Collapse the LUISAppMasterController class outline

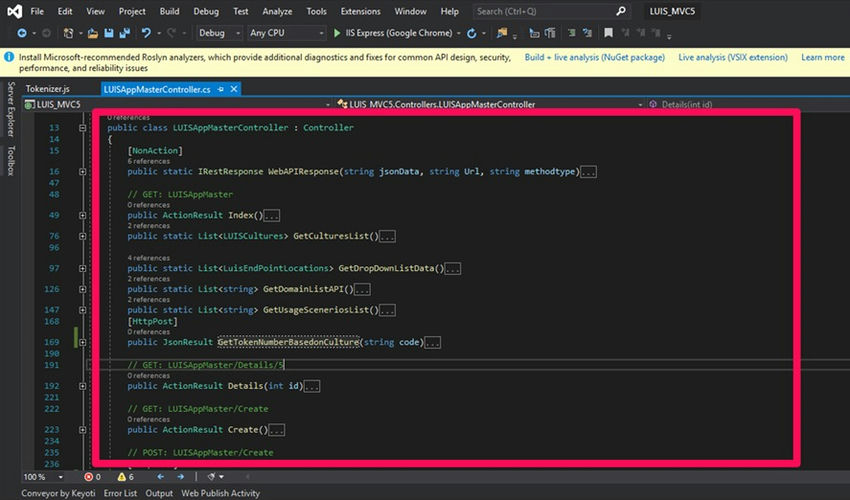tap(83, 129)
